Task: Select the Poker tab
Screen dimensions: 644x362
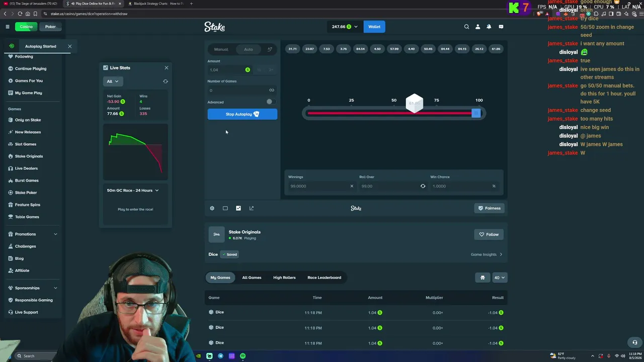Action: point(50,27)
